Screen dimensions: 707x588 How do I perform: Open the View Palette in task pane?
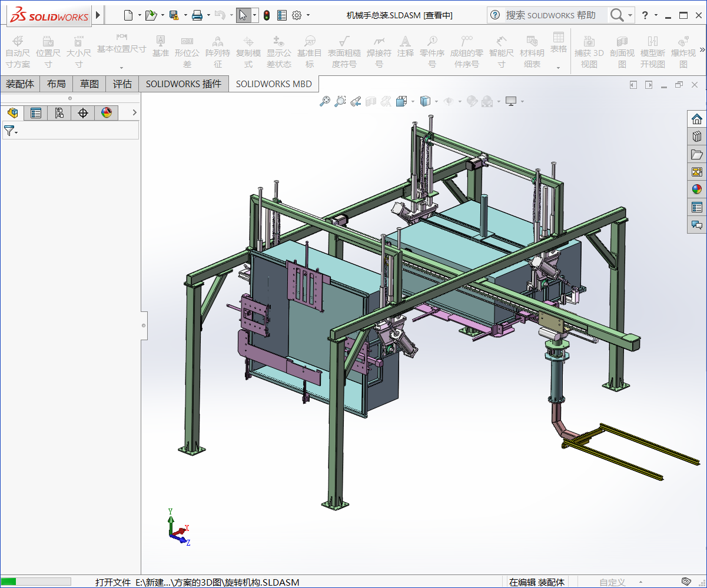click(x=697, y=172)
